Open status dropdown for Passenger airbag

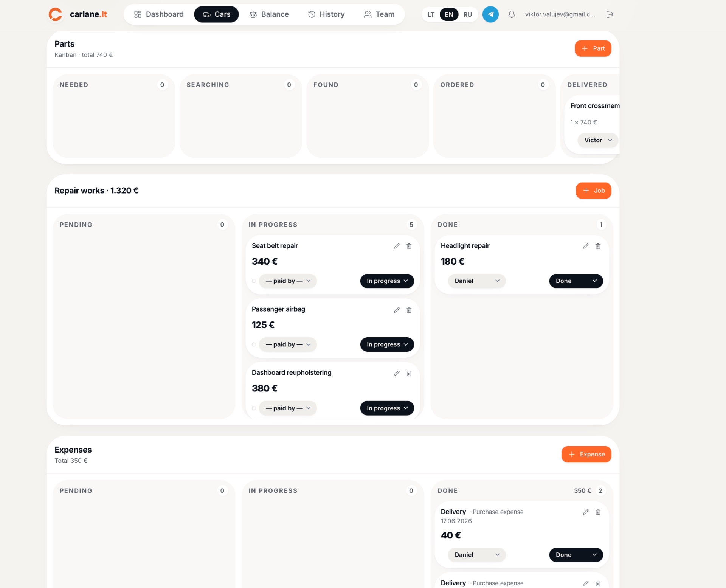pyautogui.click(x=387, y=344)
